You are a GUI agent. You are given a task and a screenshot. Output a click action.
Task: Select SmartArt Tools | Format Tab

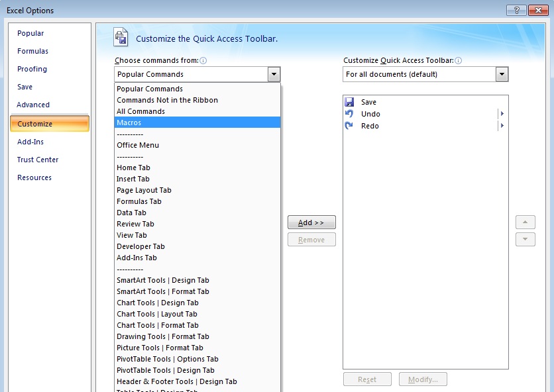[x=197, y=292]
